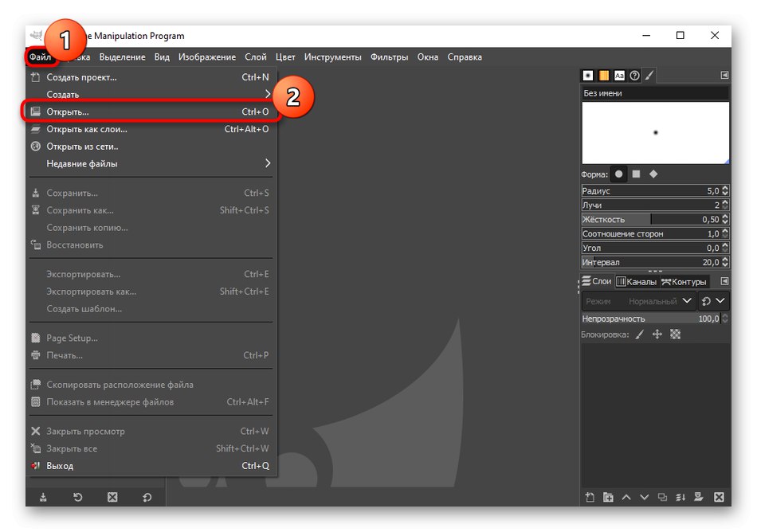Reset tool options to defaults
The width and height of the screenshot is (757, 532).
[x=147, y=497]
